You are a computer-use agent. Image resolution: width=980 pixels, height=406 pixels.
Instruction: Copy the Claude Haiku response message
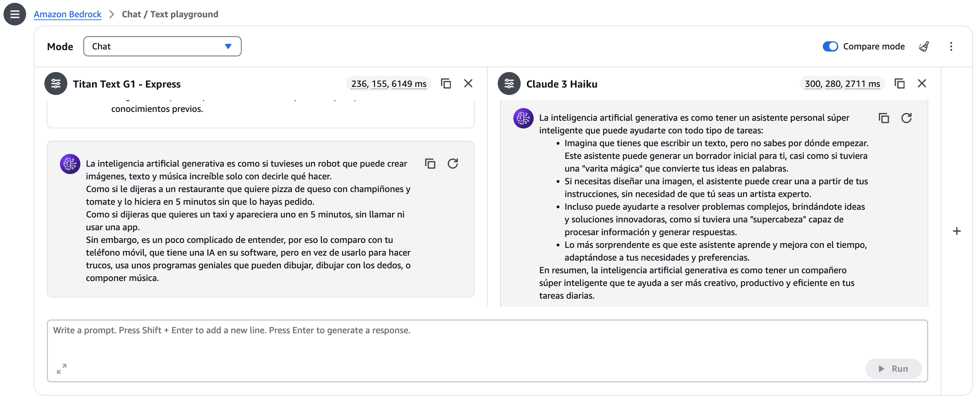[883, 118]
